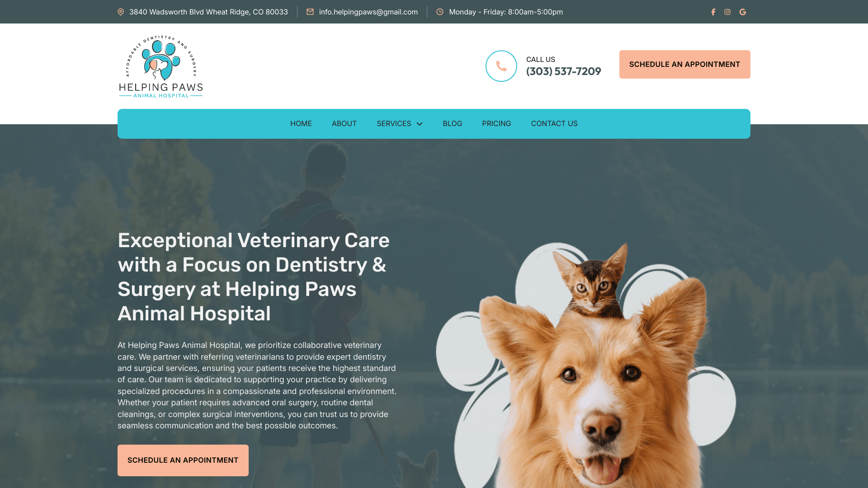
Task: Click the circular phone call icon
Action: click(501, 66)
